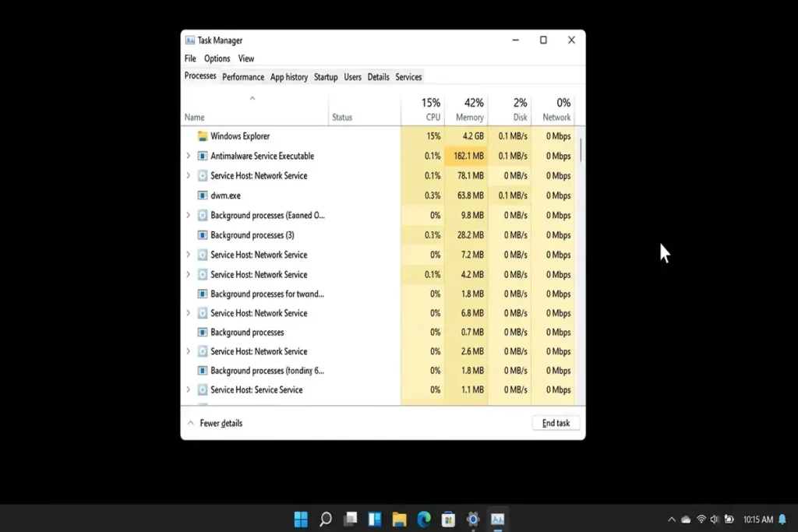The image size is (798, 532).
Task: Open the Wi-Fi network tray icon
Action: pyautogui.click(x=701, y=520)
